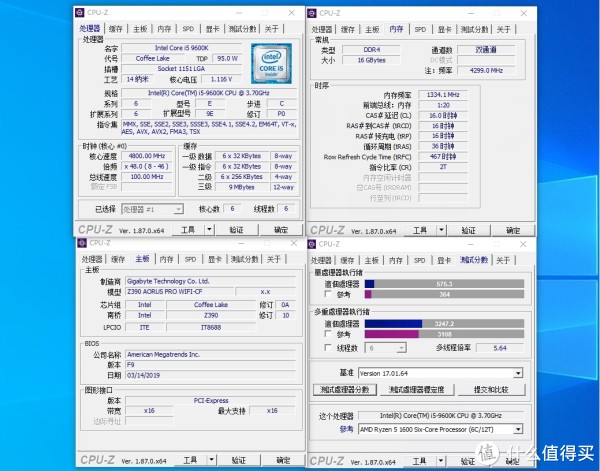This screenshot has width=600, height=471.
Task: Click the BIOS date value 03/14/2019
Action: (x=210, y=375)
